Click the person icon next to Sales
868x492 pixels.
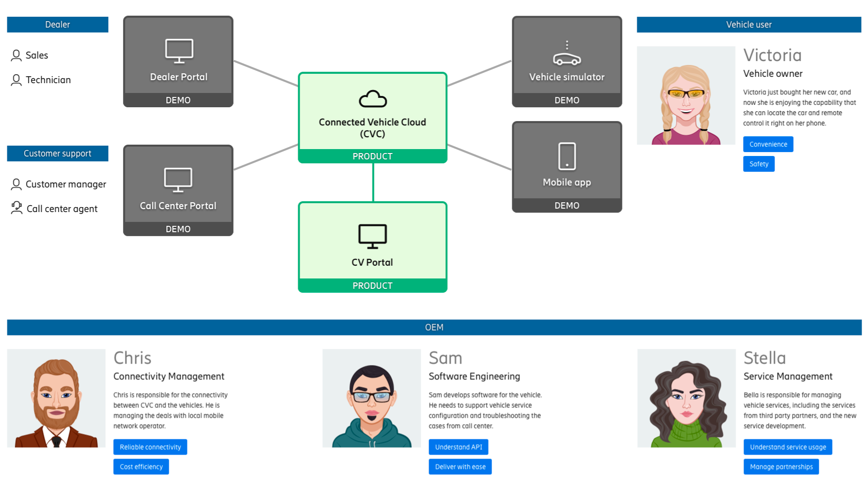[x=16, y=55]
